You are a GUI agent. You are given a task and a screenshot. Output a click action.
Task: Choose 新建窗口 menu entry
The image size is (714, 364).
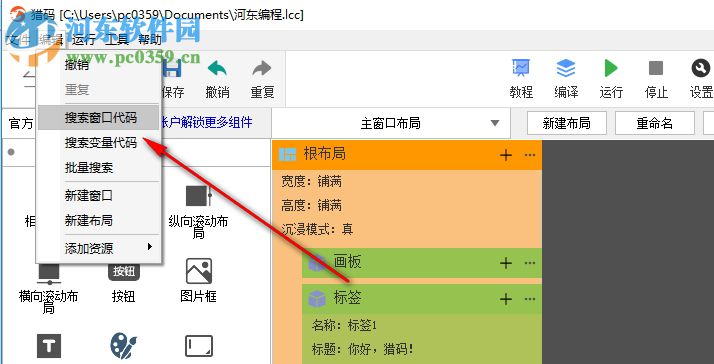click(x=99, y=196)
